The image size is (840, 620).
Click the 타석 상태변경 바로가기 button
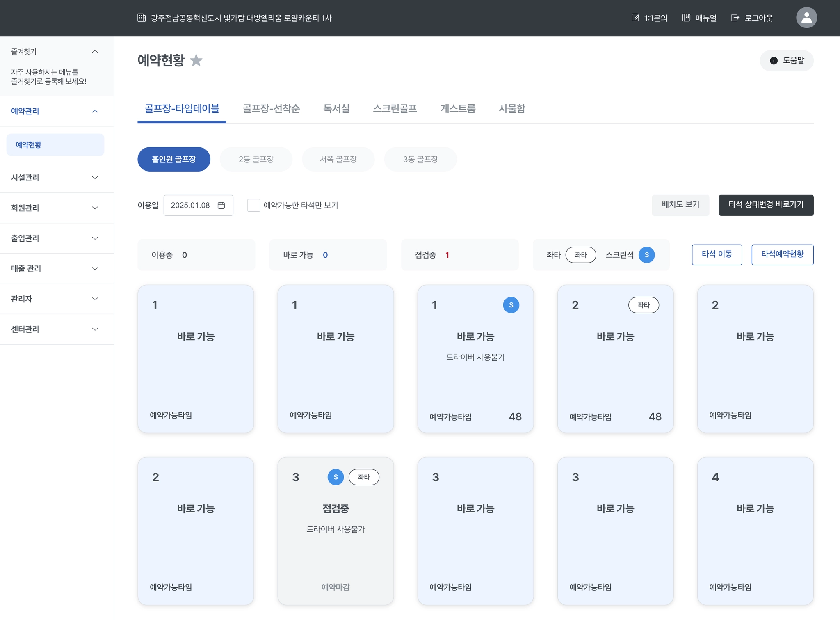[765, 205]
